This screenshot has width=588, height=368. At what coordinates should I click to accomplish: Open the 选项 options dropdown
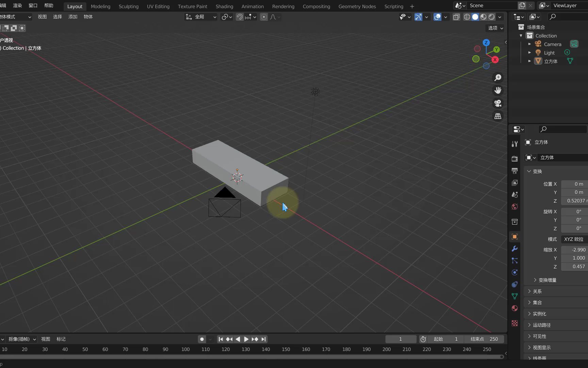[x=495, y=28]
